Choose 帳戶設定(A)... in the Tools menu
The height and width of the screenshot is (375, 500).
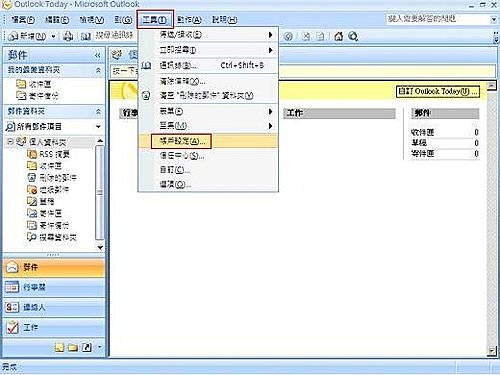tap(208, 141)
